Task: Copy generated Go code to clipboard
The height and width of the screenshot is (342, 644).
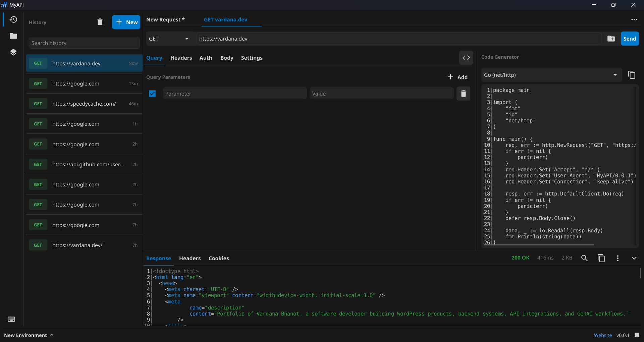Action: [632, 75]
